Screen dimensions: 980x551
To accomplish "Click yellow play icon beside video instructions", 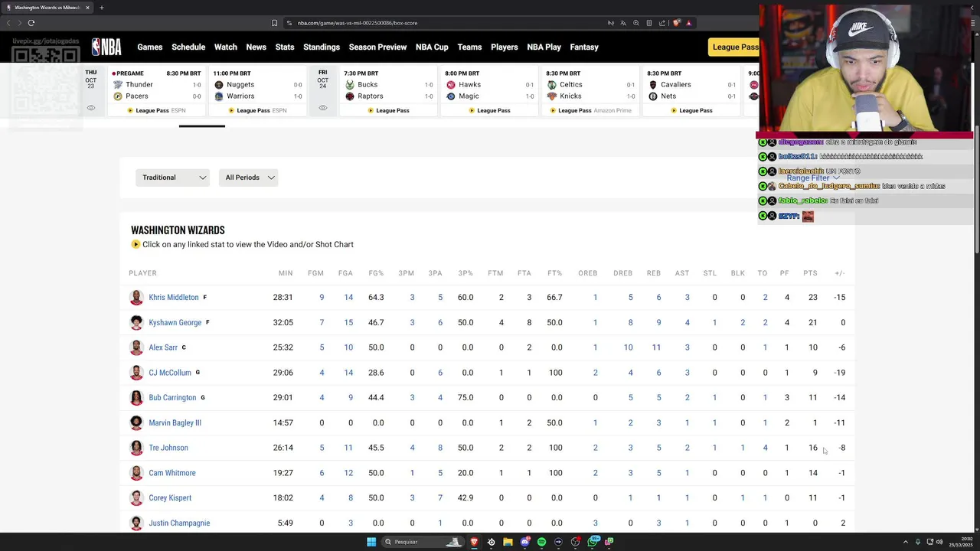I will [136, 245].
